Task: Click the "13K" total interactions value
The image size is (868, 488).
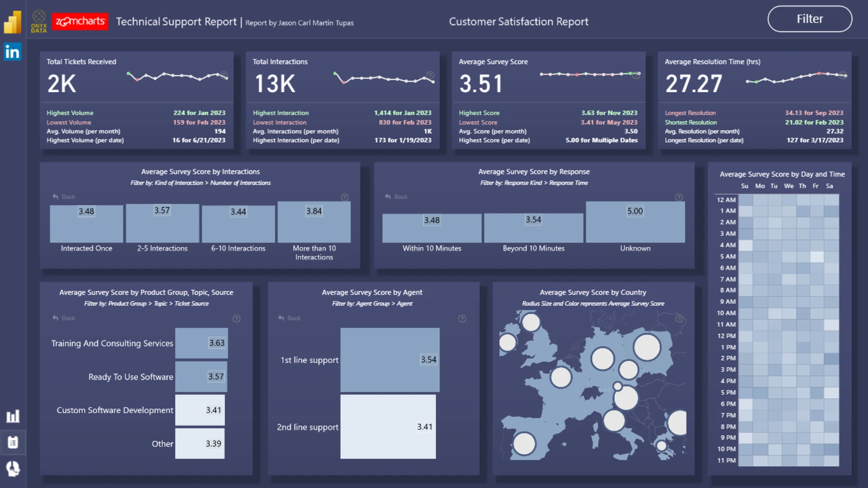Action: pos(275,84)
